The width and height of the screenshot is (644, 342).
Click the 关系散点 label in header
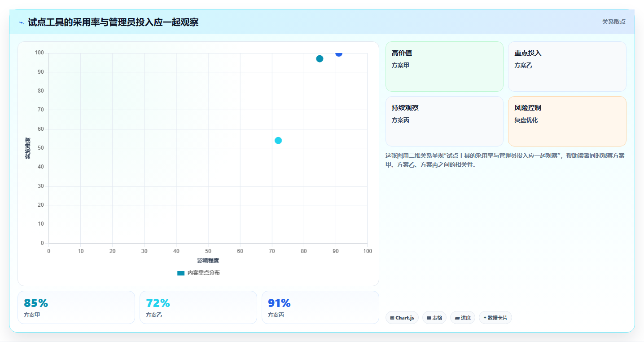pyautogui.click(x=613, y=22)
